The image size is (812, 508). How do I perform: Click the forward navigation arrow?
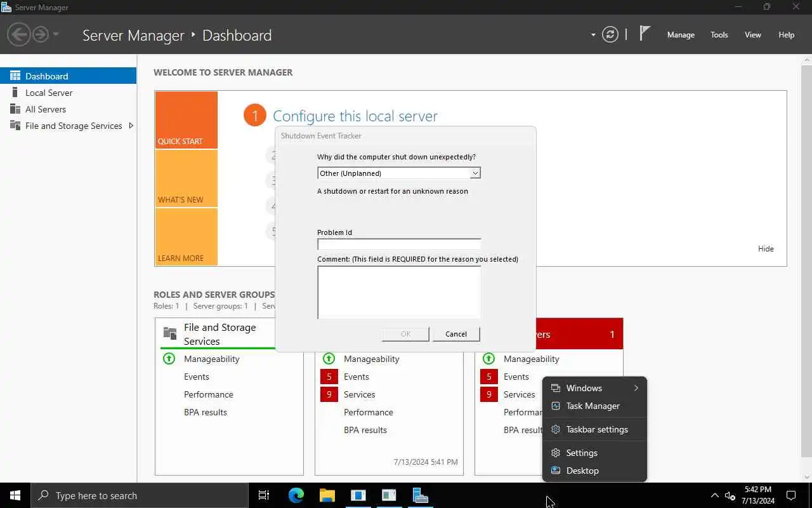(41, 34)
